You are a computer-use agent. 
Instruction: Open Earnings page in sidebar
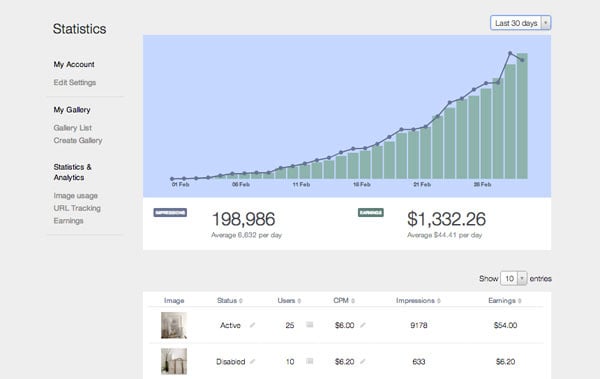pyautogui.click(x=68, y=221)
